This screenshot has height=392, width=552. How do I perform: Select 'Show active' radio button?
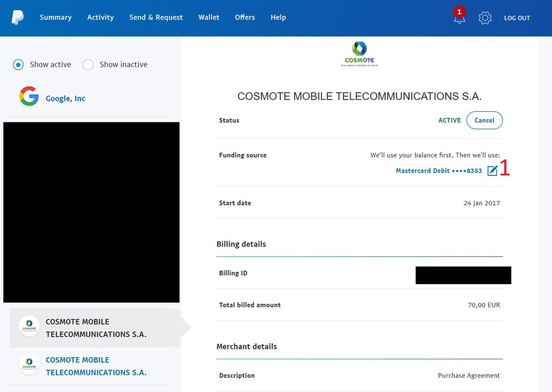coord(19,64)
